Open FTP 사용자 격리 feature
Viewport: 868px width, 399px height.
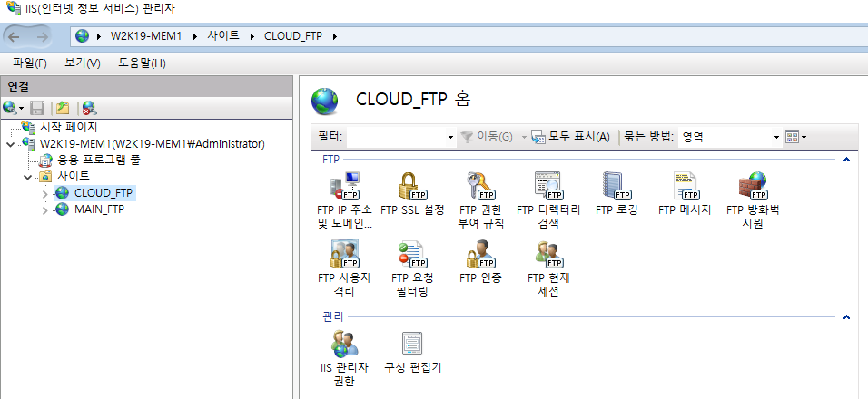click(345, 268)
